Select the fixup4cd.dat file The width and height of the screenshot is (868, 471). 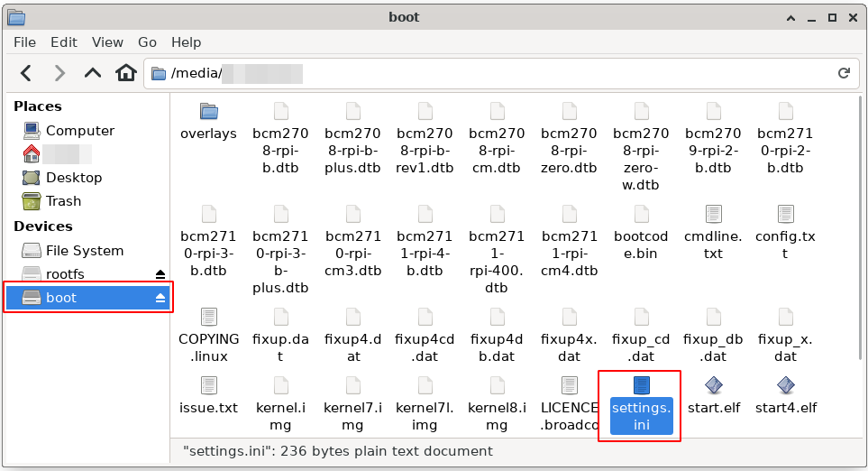pos(425,336)
